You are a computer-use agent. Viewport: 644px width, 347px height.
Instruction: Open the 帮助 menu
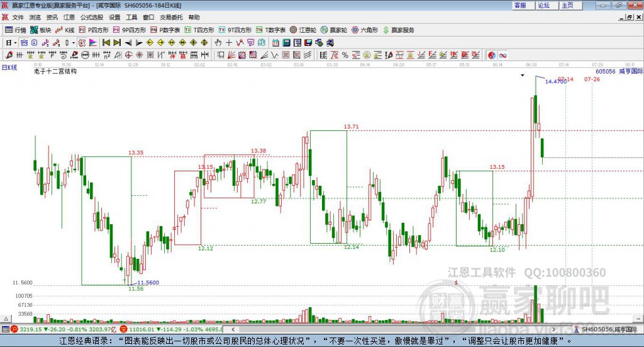(194, 17)
